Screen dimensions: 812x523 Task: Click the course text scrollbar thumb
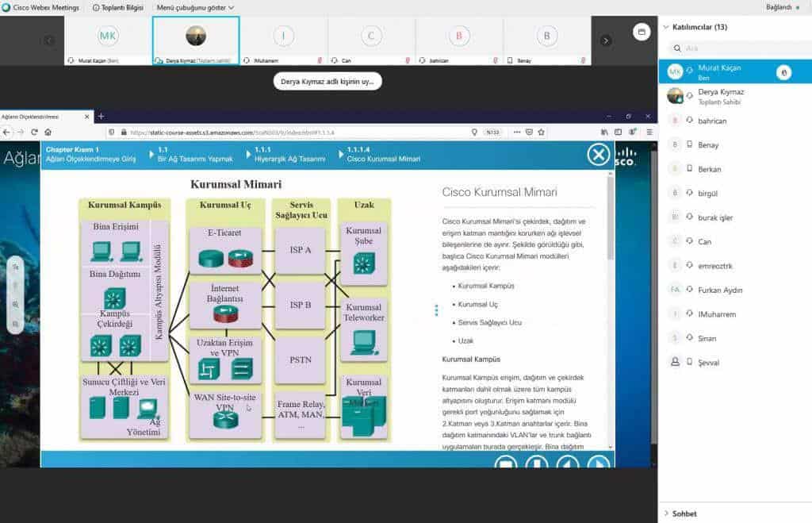coord(610,217)
